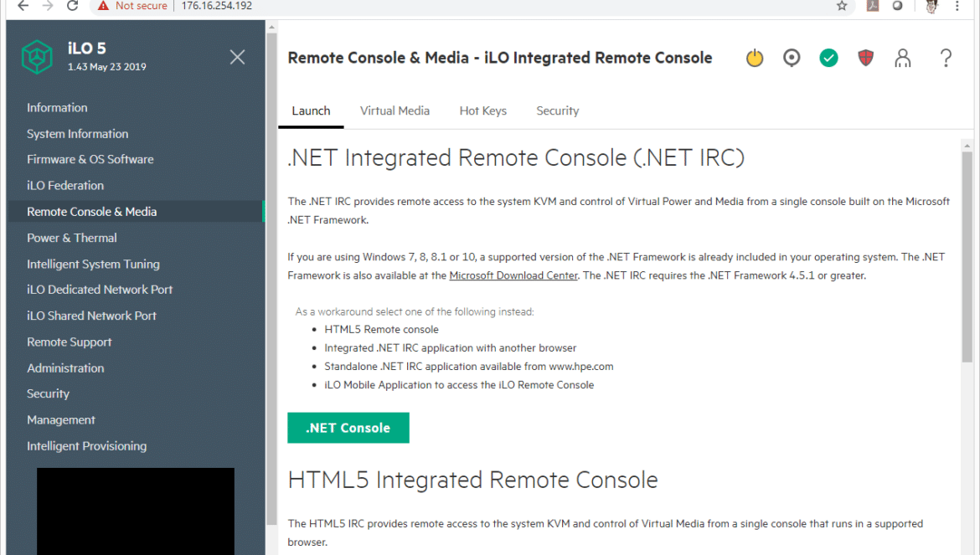Click the iLO Mobile Application bullet text
Screen dimensions: 980x555
tap(459, 385)
